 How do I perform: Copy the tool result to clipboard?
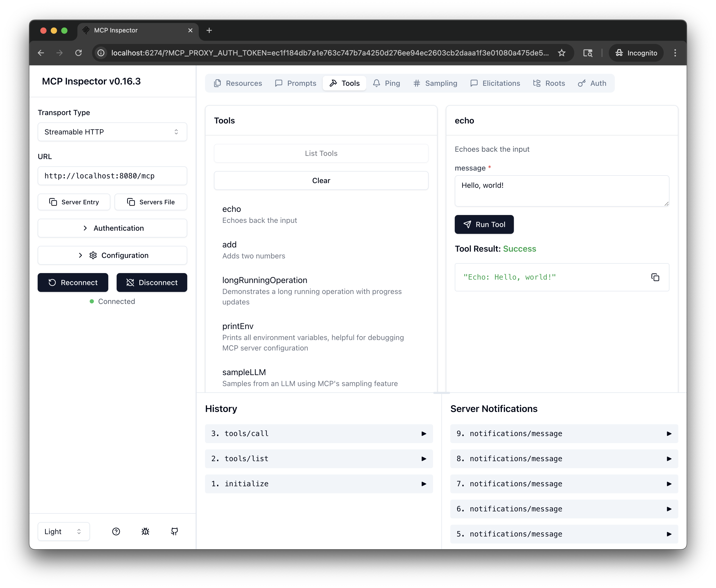655,278
